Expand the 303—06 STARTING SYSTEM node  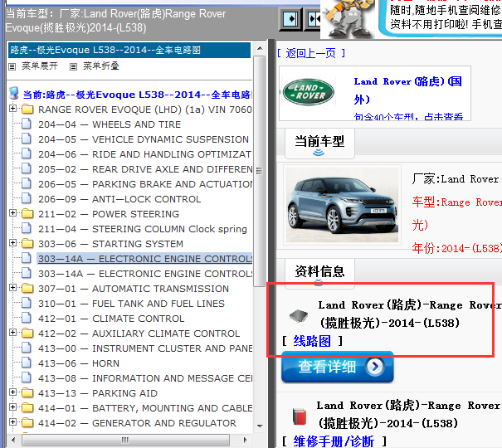click(x=12, y=243)
